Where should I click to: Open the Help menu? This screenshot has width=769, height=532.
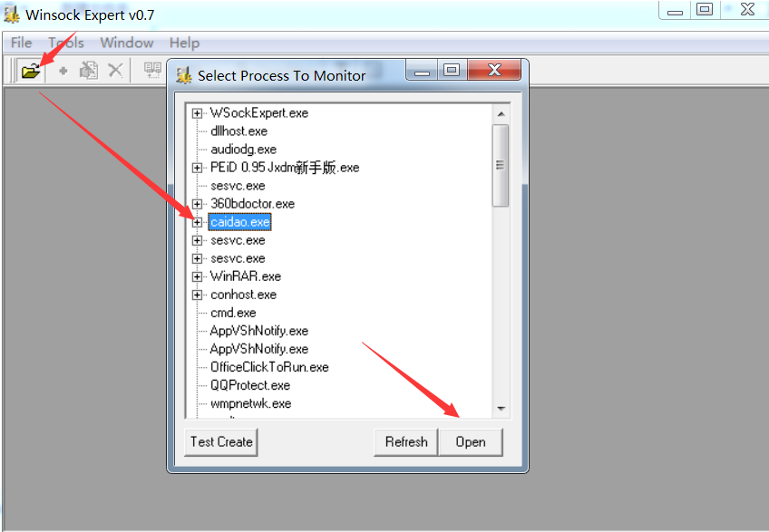[184, 43]
